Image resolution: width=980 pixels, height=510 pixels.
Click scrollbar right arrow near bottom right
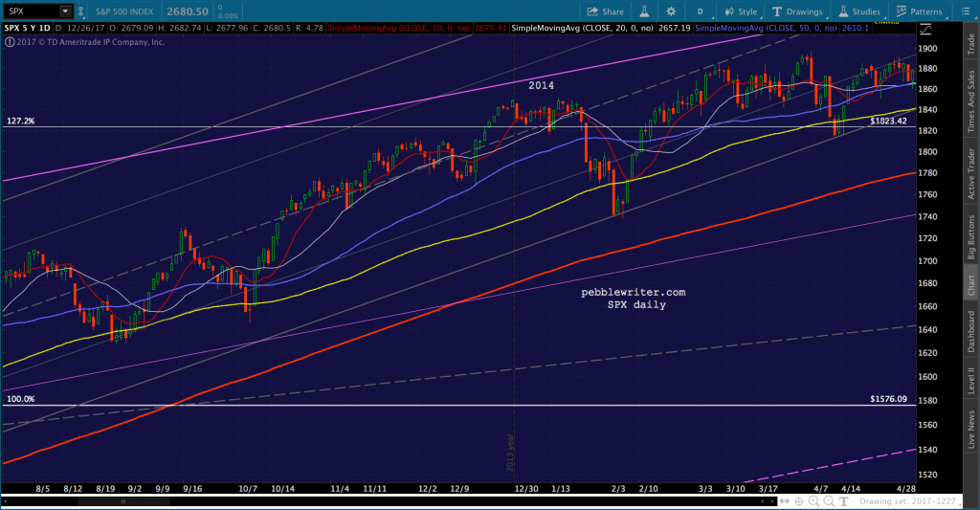pyautogui.click(x=771, y=501)
